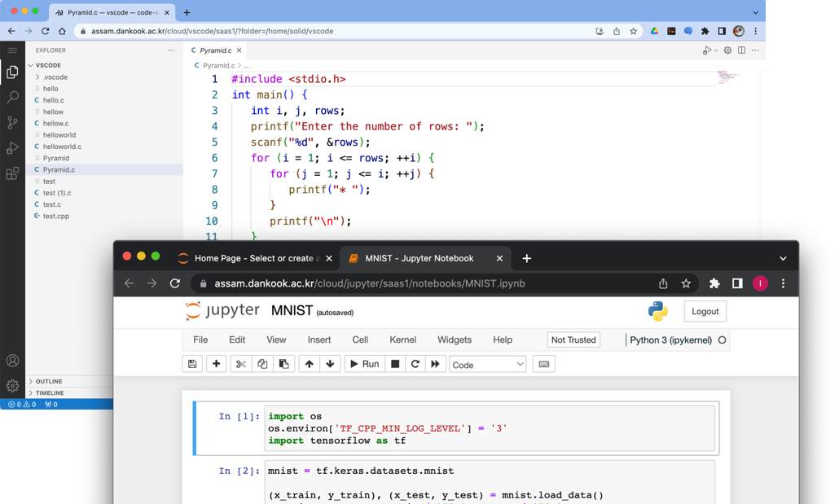
Task: Open Run and Debug in VS Code activity bar
Action: [x=12, y=148]
